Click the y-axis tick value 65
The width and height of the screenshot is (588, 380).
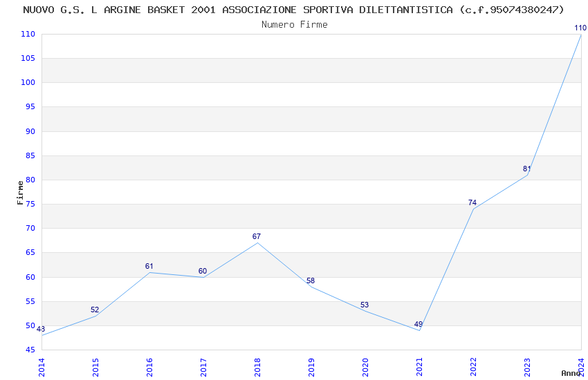coord(30,252)
